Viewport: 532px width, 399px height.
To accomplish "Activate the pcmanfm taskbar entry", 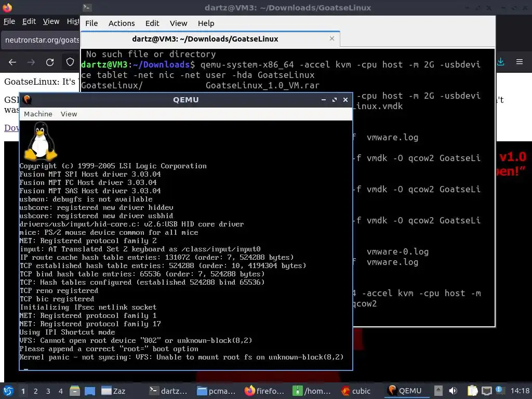I will pos(216,391).
